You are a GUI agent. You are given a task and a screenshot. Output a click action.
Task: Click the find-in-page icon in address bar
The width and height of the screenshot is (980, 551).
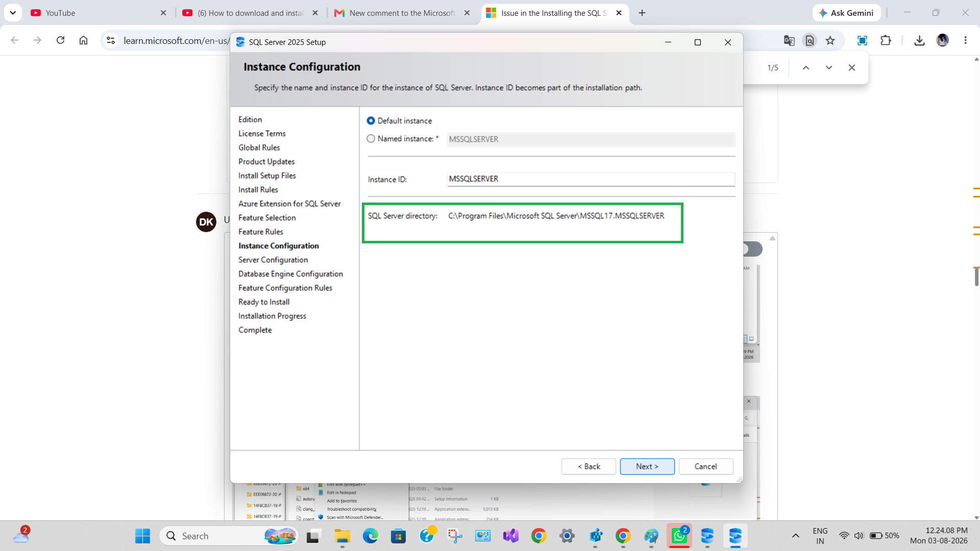click(810, 40)
